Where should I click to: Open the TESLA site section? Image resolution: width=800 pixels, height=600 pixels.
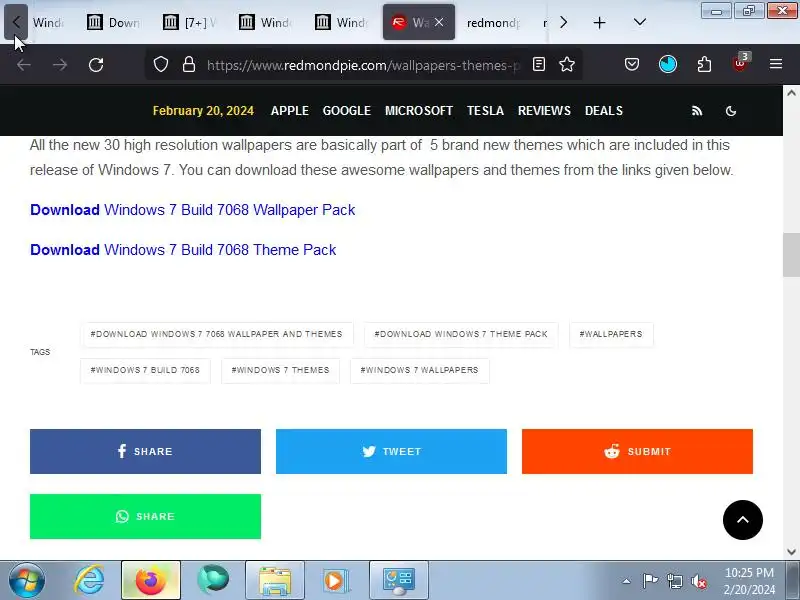[x=485, y=111]
